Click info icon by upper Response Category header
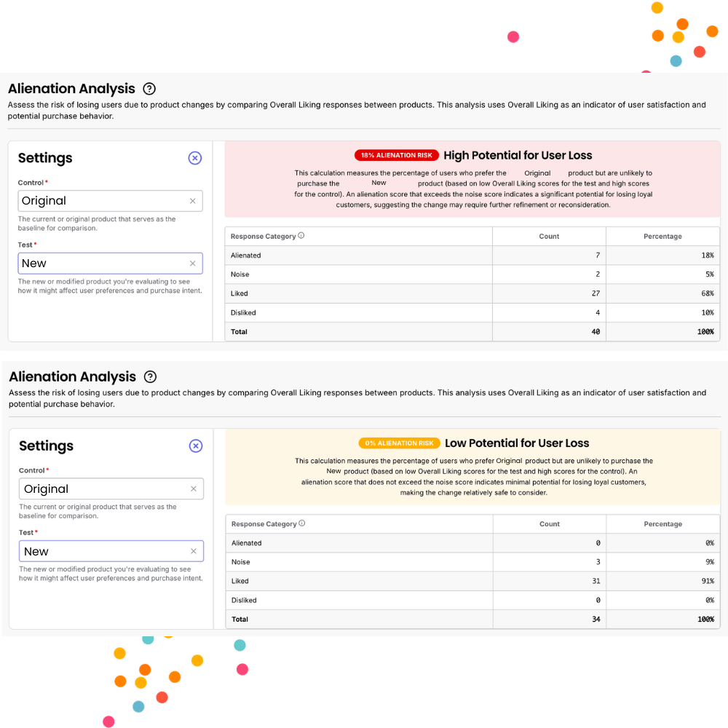This screenshot has width=728, height=728. click(301, 236)
